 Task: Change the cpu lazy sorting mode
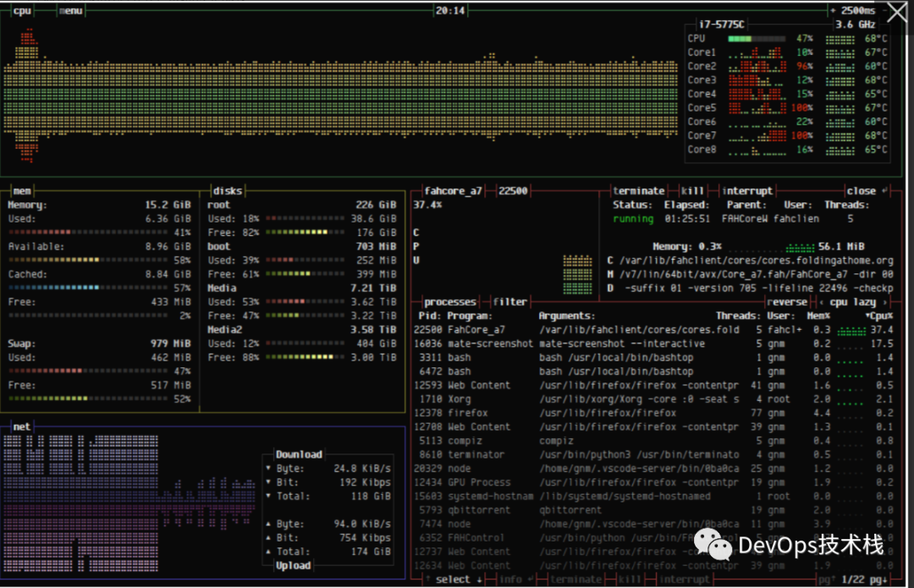click(x=853, y=302)
